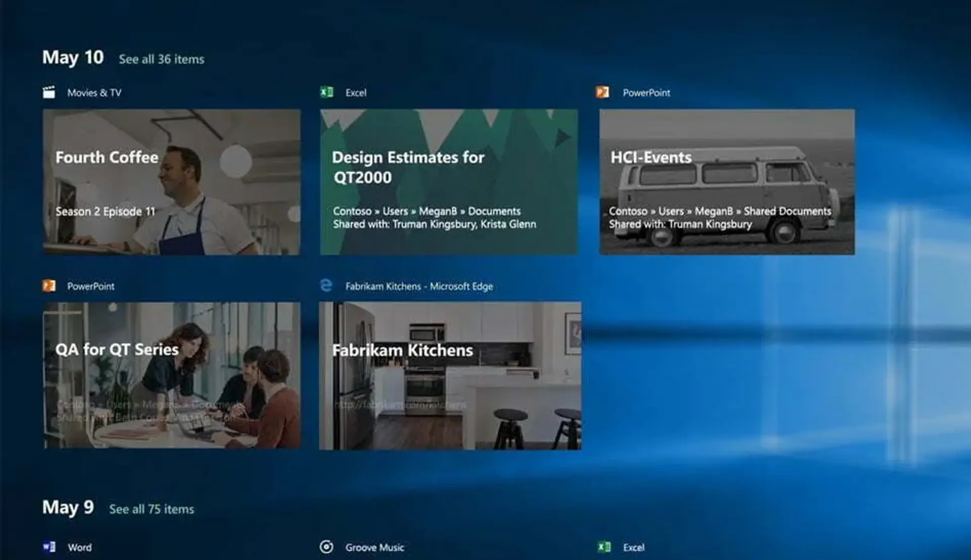Click the Excel icon above Design Estimates

tap(327, 92)
